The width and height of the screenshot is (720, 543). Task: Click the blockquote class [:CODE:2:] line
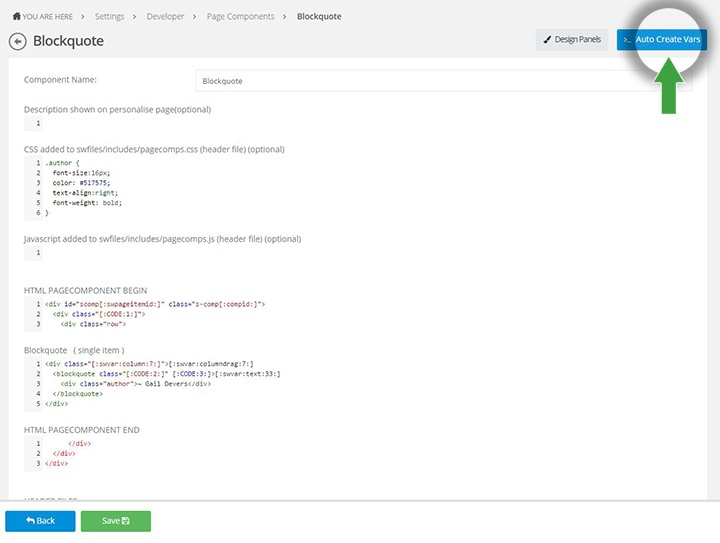pos(166,374)
